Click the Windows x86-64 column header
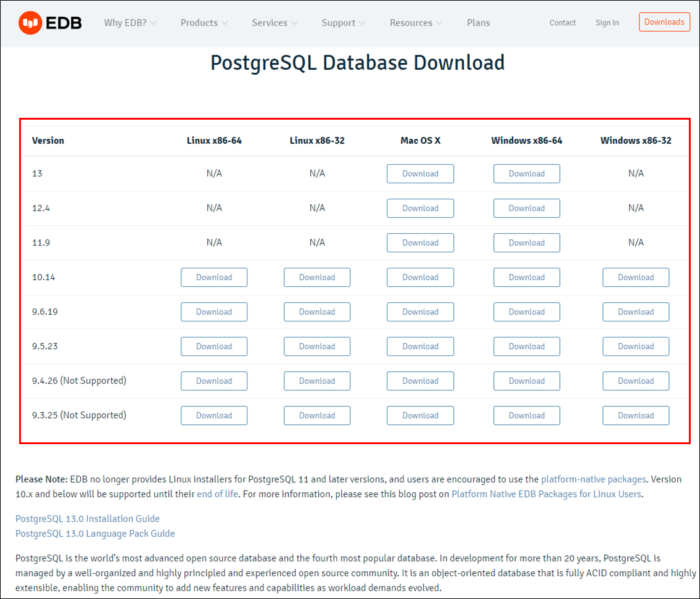This screenshot has height=599, width=700. tap(527, 141)
